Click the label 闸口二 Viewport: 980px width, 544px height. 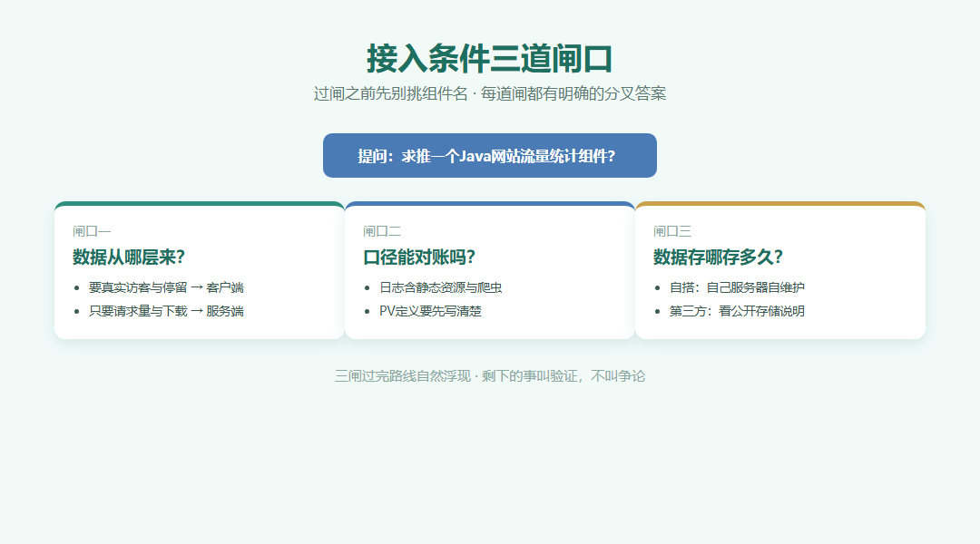[382, 232]
